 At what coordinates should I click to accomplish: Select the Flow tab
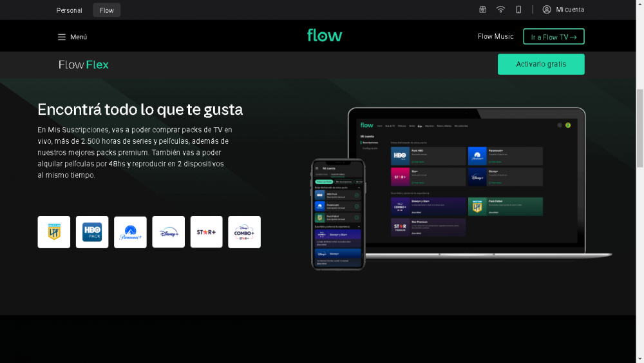click(107, 10)
